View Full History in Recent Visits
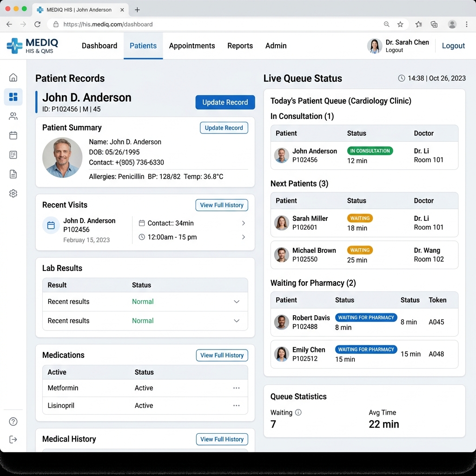The width and height of the screenshot is (476, 476). [222, 205]
